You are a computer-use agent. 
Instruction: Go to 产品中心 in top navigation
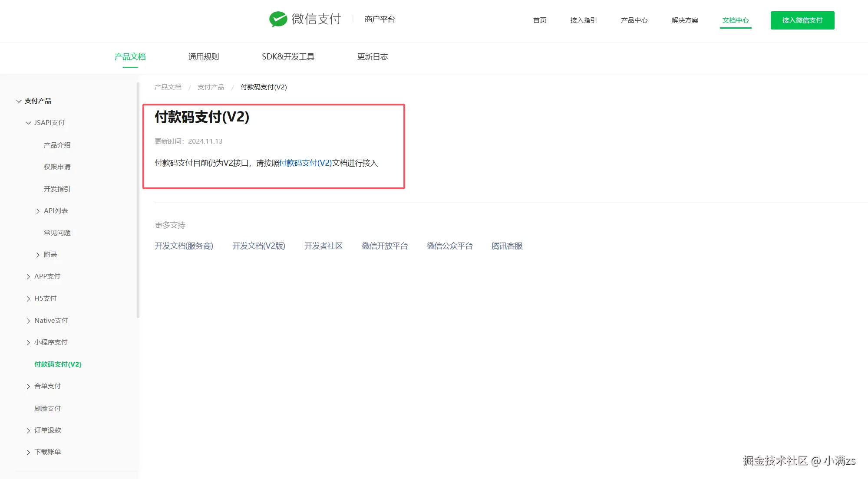click(634, 20)
